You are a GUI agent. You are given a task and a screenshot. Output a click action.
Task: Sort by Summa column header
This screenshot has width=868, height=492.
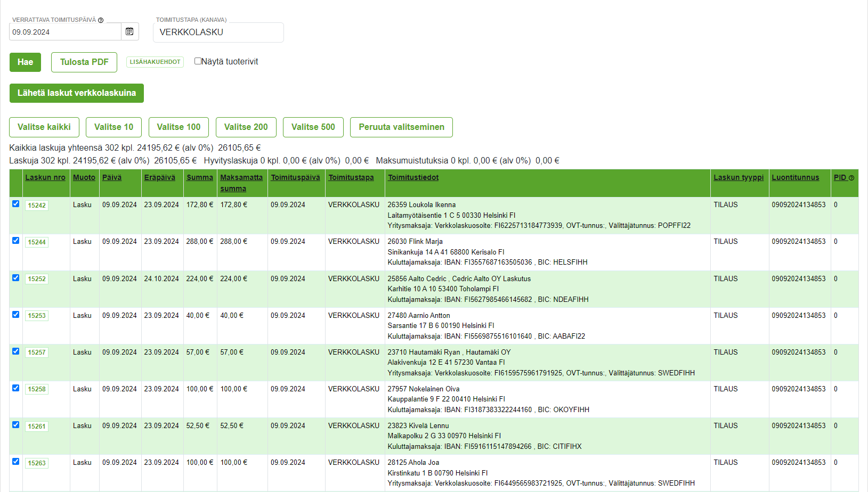(200, 177)
